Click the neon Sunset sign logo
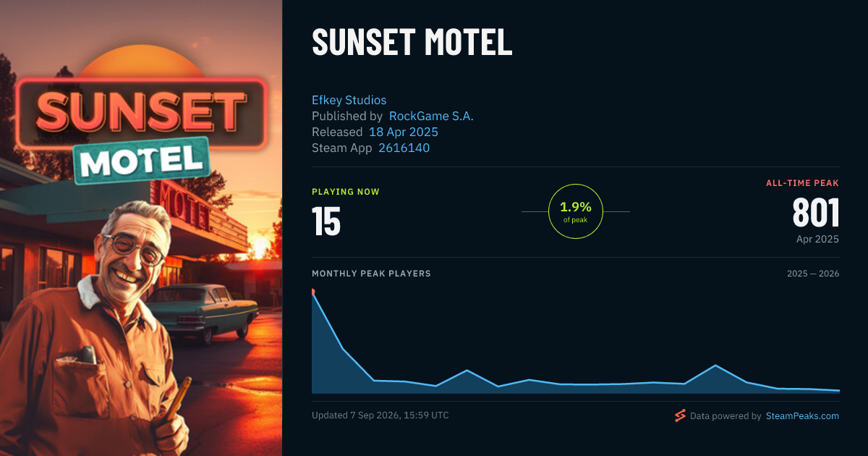Image resolution: width=868 pixels, height=456 pixels. (142, 112)
